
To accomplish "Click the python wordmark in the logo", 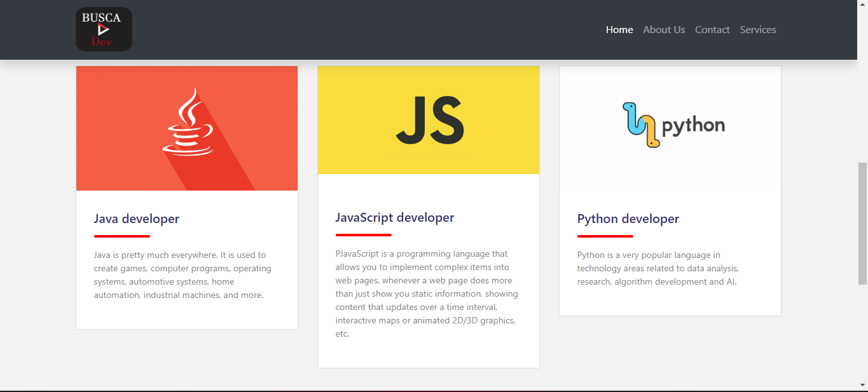I will click(x=694, y=125).
